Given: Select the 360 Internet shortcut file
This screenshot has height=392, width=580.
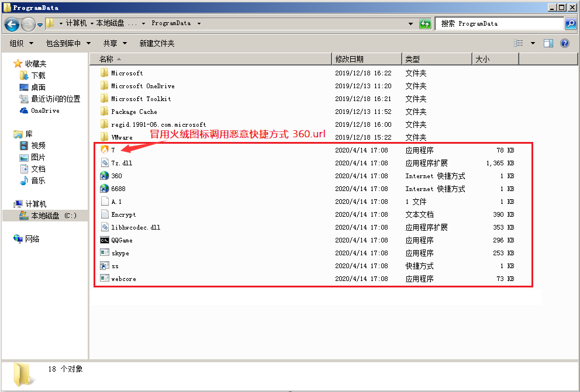Looking at the screenshot, I should coord(116,176).
